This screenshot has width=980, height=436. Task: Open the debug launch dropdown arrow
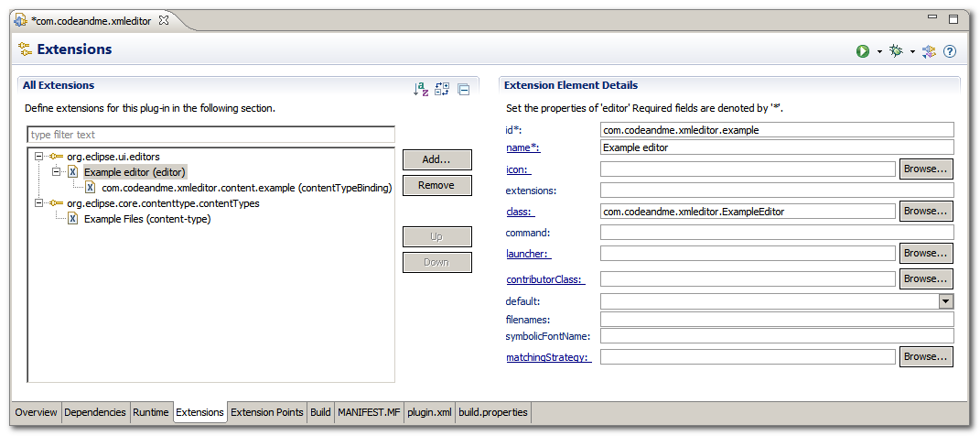pyautogui.click(x=912, y=52)
